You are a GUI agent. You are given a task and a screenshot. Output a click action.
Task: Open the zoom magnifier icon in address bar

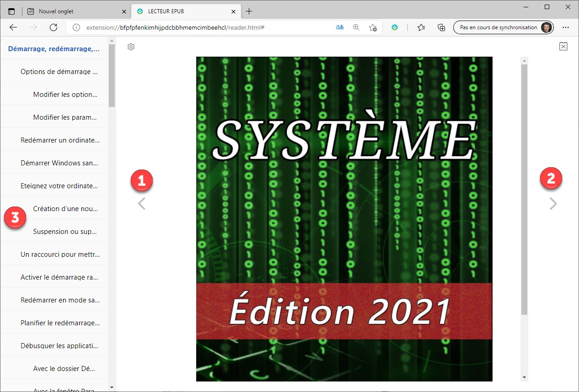[356, 27]
